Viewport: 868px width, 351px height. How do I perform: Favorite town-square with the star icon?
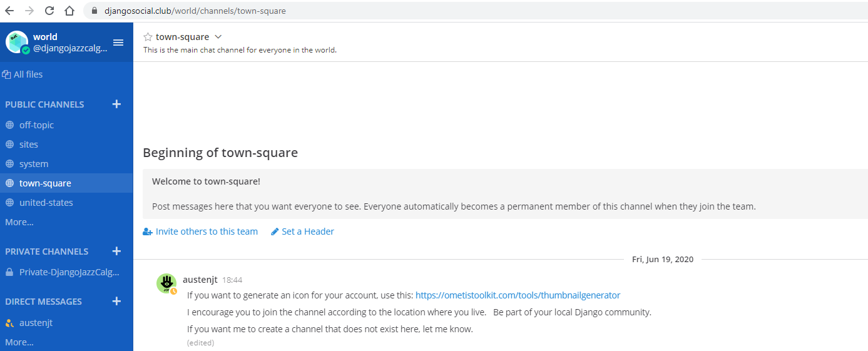click(148, 37)
